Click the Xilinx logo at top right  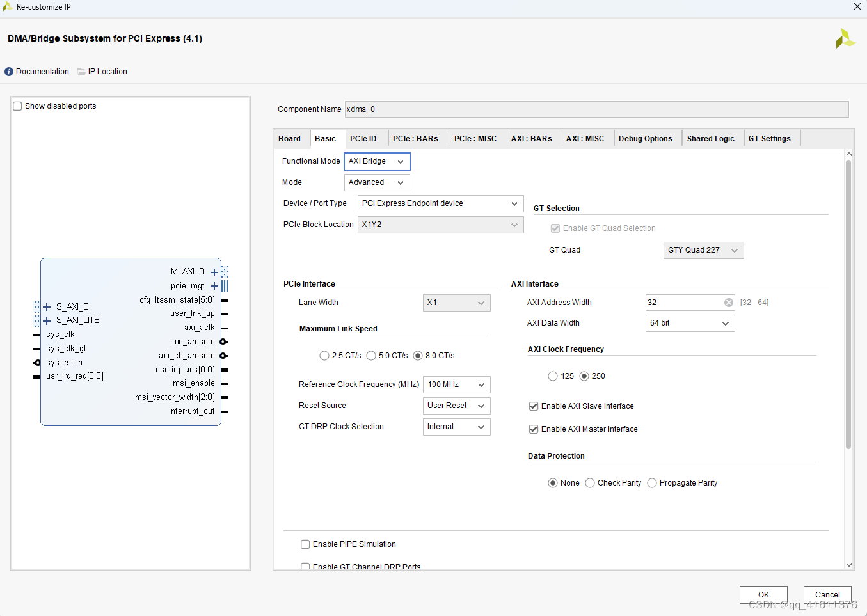[845, 38]
